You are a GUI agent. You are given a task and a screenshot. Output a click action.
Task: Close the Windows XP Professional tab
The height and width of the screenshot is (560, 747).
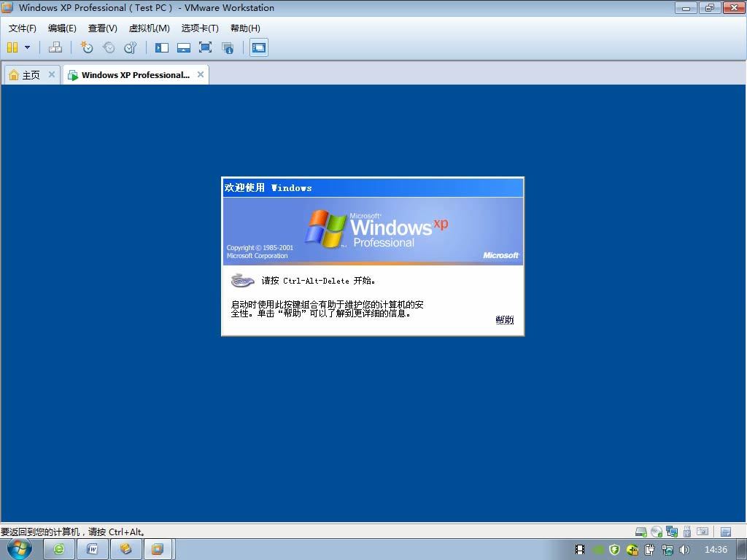coord(201,74)
